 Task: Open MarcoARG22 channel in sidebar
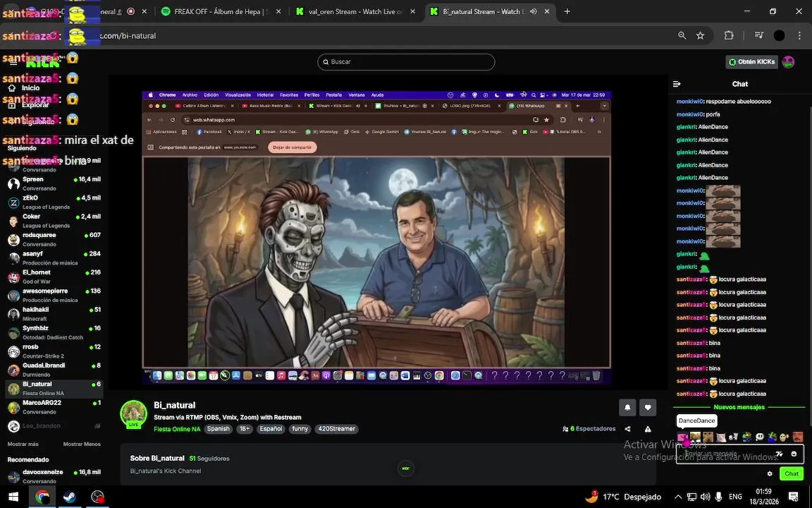(54, 407)
